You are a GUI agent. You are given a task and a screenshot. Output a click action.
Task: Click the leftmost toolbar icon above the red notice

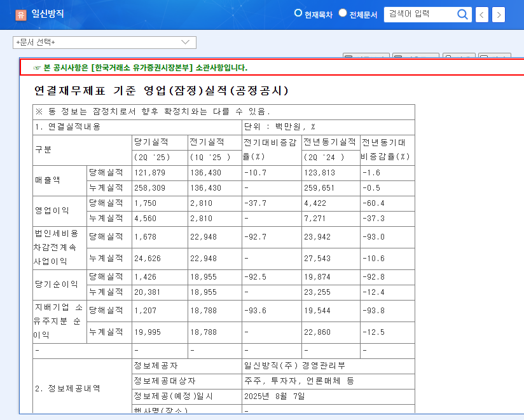pos(367,56)
